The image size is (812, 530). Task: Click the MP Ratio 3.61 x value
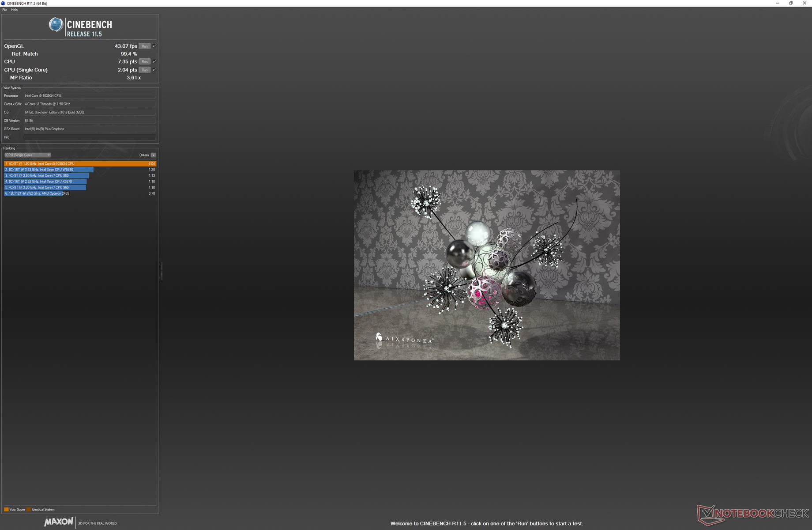click(134, 78)
